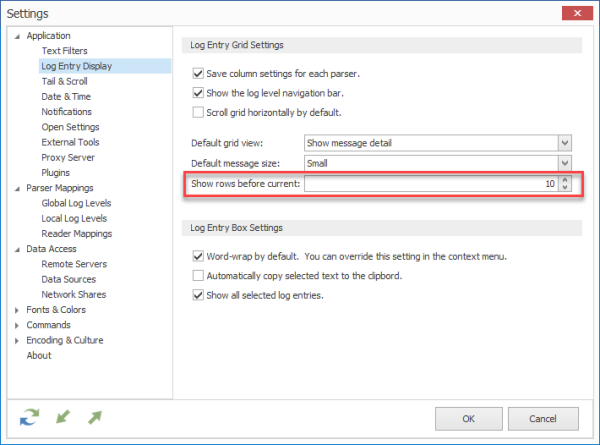This screenshot has width=600, height=445.
Task: Expand the Fonts & Colors tree node
Action: (17, 310)
